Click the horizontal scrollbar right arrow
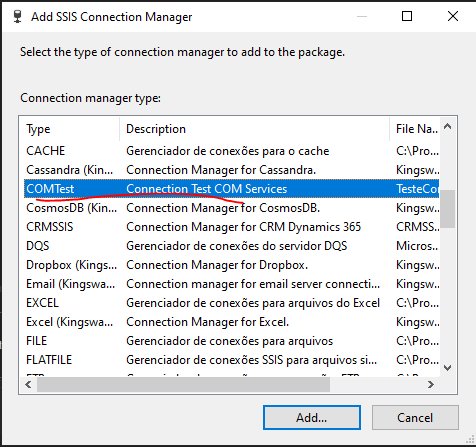This screenshot has height=447, width=476. (x=431, y=385)
